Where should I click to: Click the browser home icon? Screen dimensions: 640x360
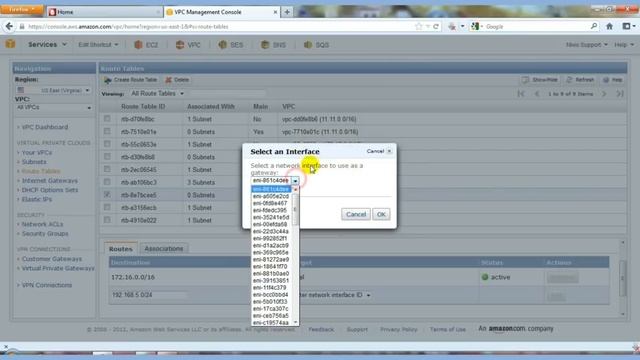[x=609, y=27]
